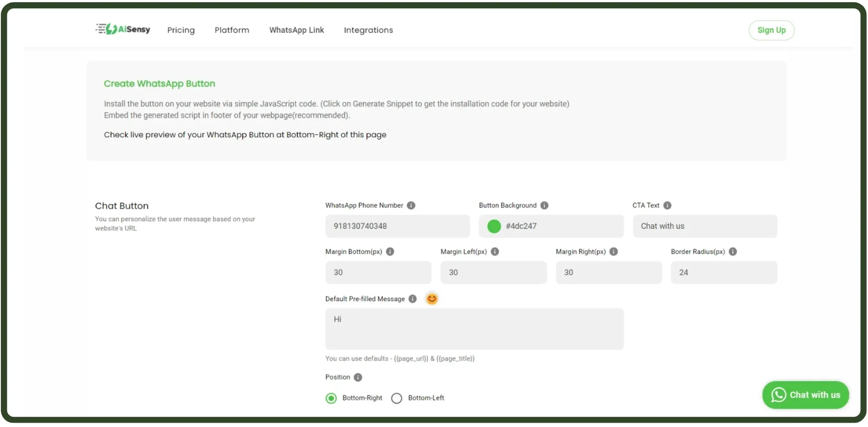Image resolution: width=868 pixels, height=427 pixels.
Task: Click the 'Check live preview' text line
Action: pos(245,135)
